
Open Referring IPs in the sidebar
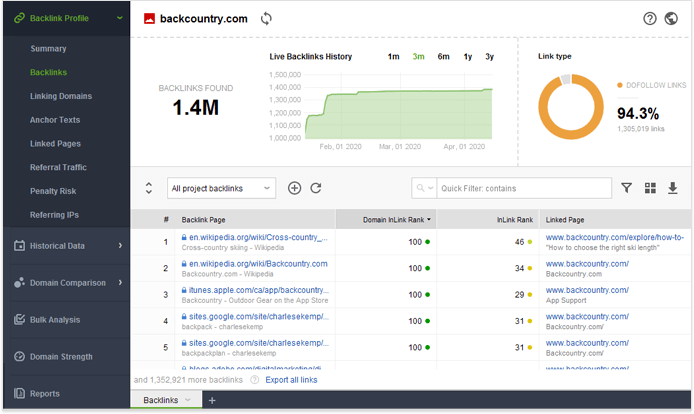(54, 215)
